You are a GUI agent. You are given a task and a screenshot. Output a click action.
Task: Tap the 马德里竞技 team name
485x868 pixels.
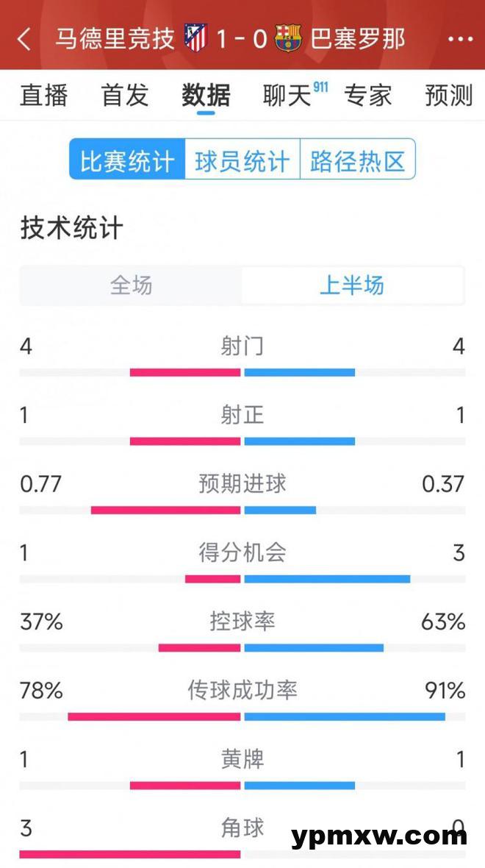click(115, 38)
